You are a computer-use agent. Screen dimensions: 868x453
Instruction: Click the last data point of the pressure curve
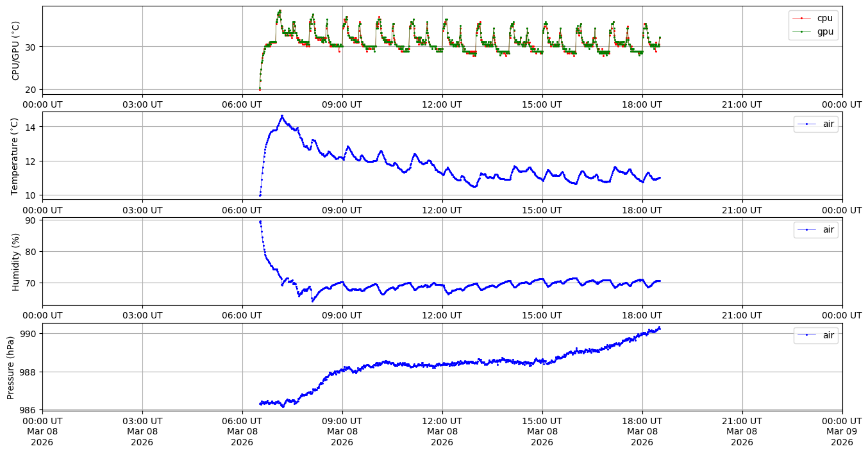point(659,328)
